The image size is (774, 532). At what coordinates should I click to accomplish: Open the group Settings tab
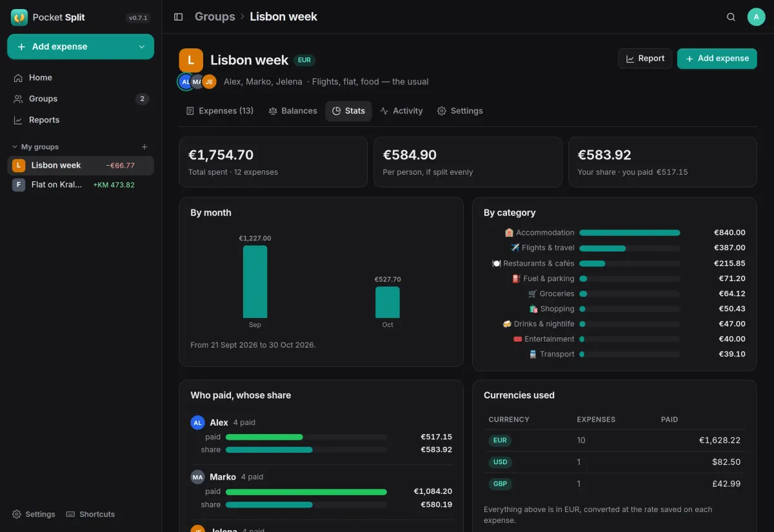click(460, 111)
